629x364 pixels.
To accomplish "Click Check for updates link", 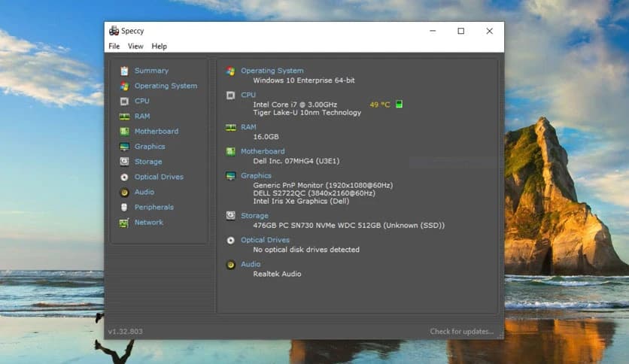I will (x=462, y=332).
